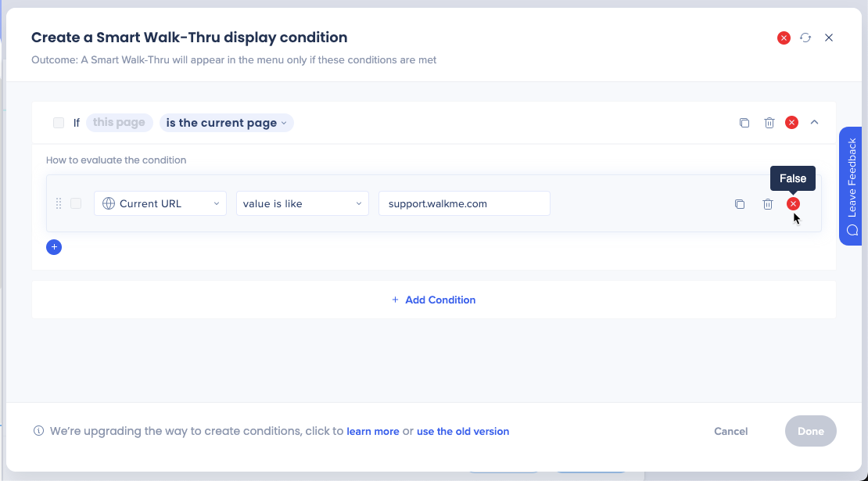Delete the condition block via trash icon
868x481 pixels.
coord(769,122)
